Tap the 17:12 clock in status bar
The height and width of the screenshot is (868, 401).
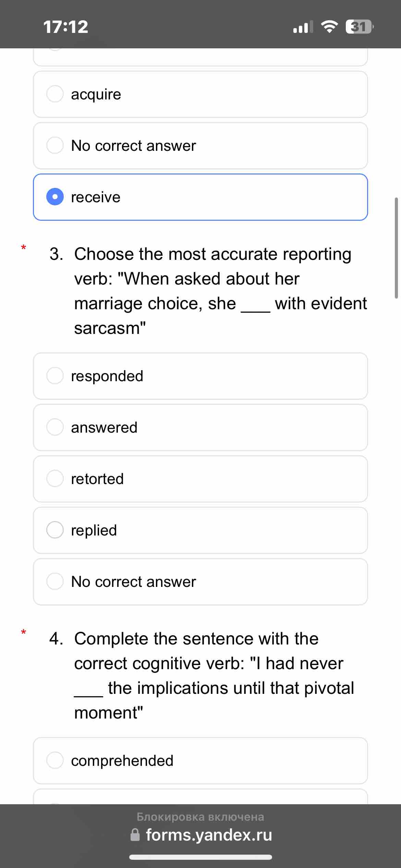(x=66, y=27)
